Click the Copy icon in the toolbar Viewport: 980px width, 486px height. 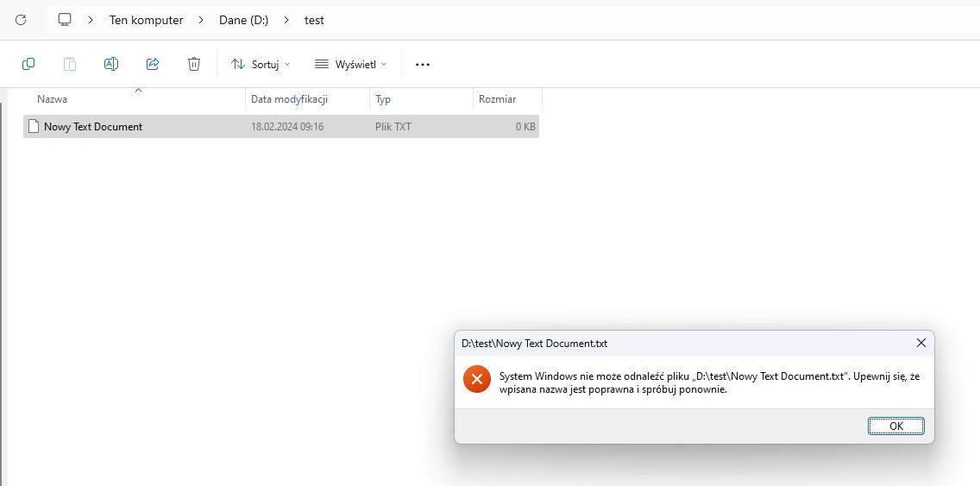28,64
